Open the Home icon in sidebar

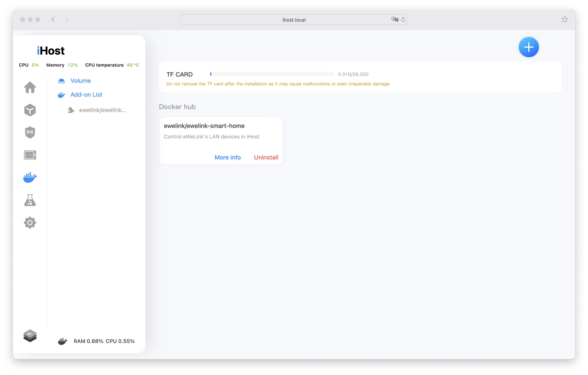click(x=30, y=87)
